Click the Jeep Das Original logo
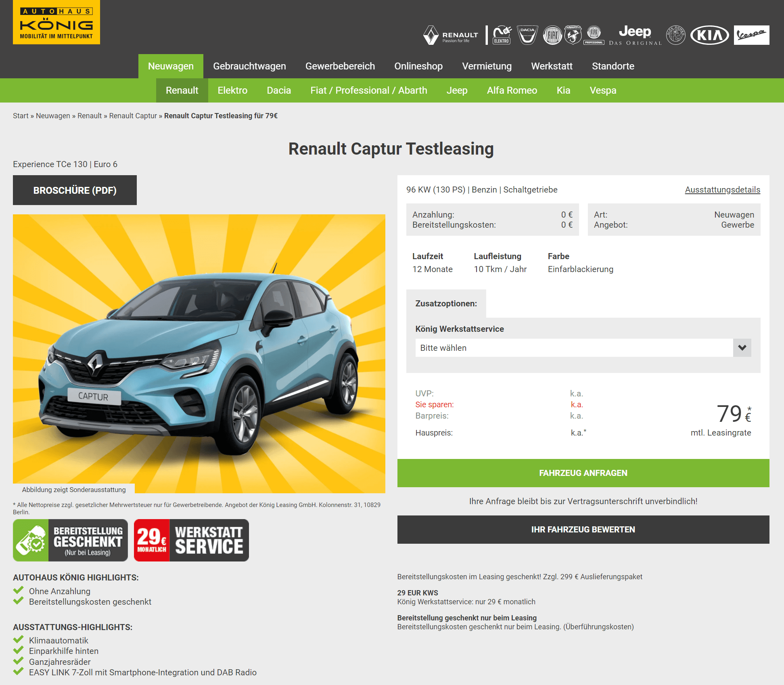Viewport: 784px width, 685px height. [635, 35]
